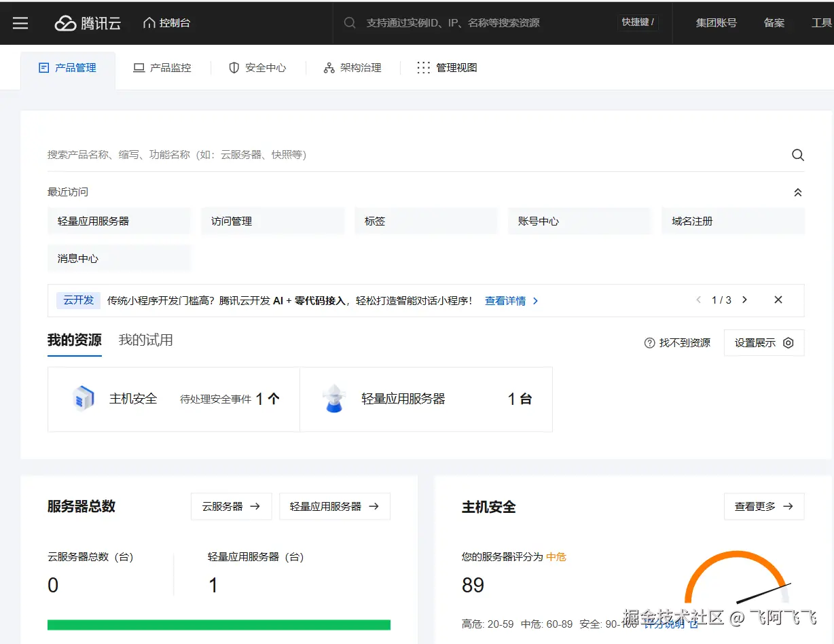Switch to 安全中心 tab
Image resolution: width=834 pixels, height=644 pixels.
click(x=257, y=68)
